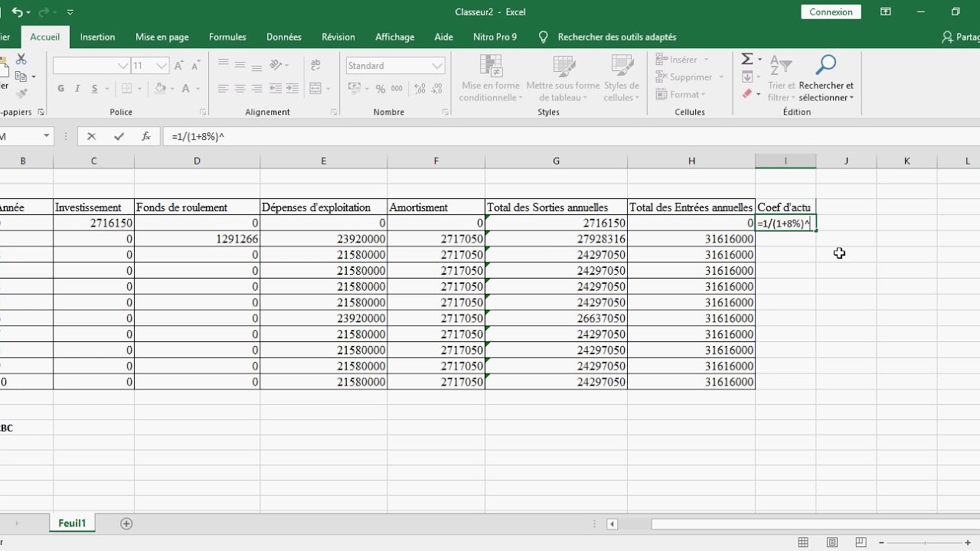This screenshot has height=551, width=980.
Task: Click the Copy icon in the clipboard group
Action: tap(21, 76)
